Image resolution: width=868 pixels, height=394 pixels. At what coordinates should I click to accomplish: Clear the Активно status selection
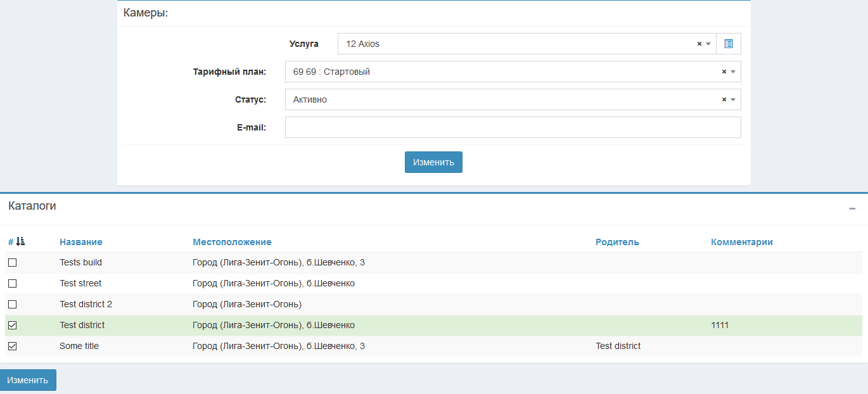(724, 100)
